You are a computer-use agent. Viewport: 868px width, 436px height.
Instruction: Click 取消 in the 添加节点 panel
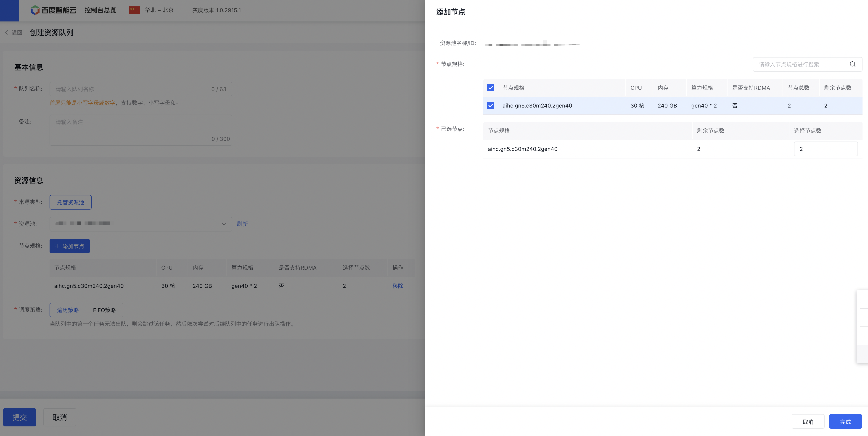pos(808,422)
